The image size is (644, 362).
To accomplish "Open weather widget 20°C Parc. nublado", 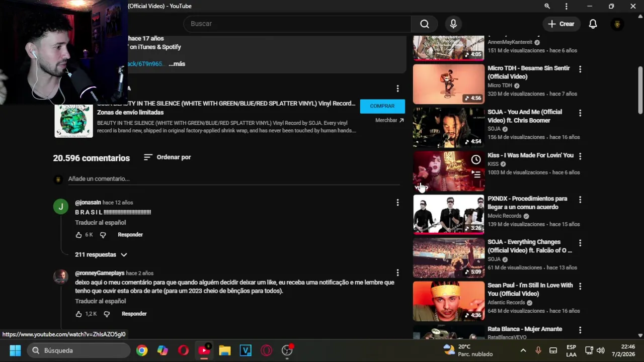I will [x=468, y=350].
